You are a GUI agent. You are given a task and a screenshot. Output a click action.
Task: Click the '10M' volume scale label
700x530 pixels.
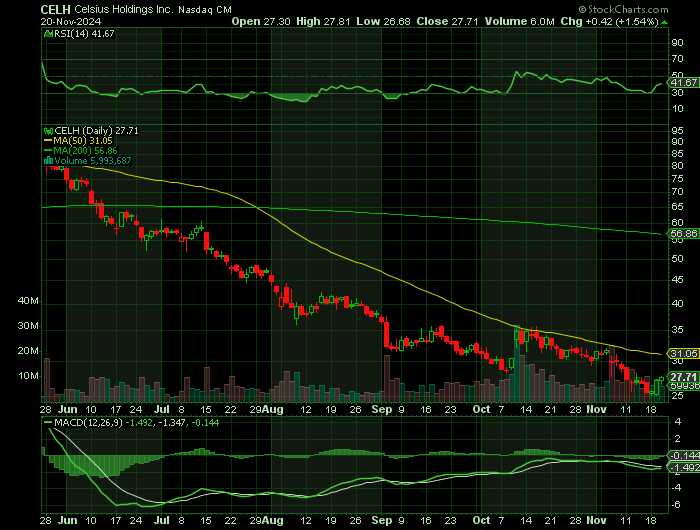(28, 376)
